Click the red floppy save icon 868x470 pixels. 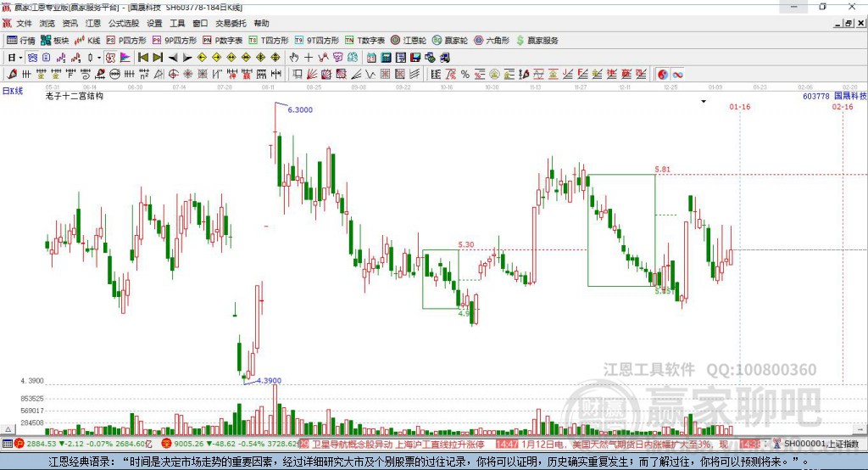coord(415,58)
